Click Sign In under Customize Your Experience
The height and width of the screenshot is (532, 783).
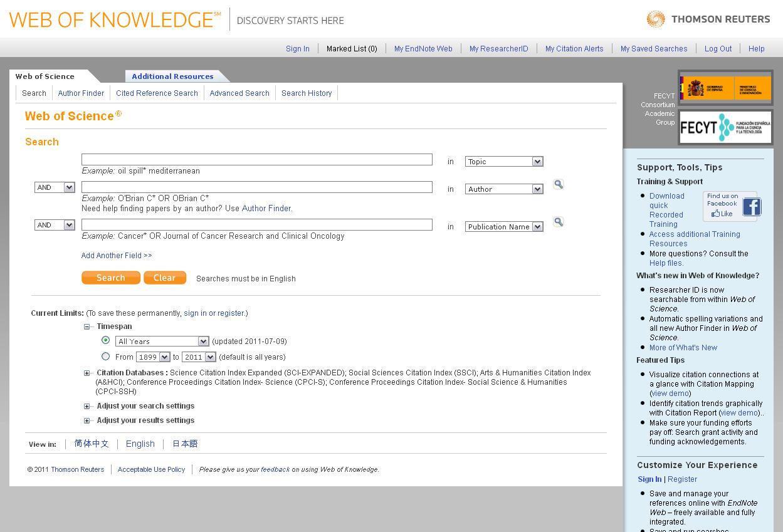click(x=649, y=479)
